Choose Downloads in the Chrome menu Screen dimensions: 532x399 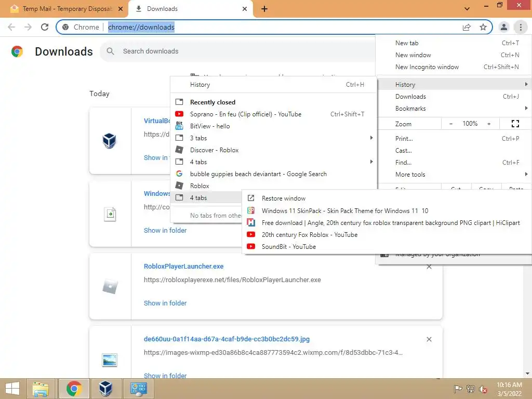tap(454, 96)
